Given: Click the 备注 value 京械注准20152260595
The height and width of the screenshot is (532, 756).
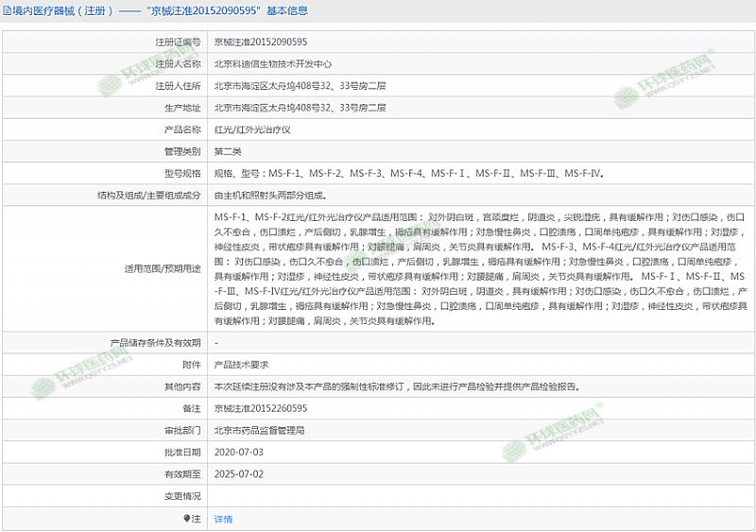Looking at the screenshot, I should 261,408.
